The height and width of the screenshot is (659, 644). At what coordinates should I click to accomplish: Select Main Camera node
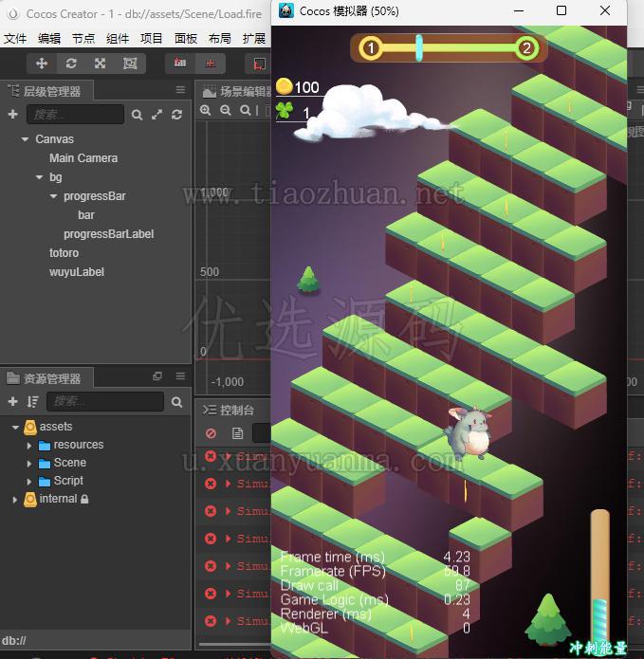[x=83, y=158]
